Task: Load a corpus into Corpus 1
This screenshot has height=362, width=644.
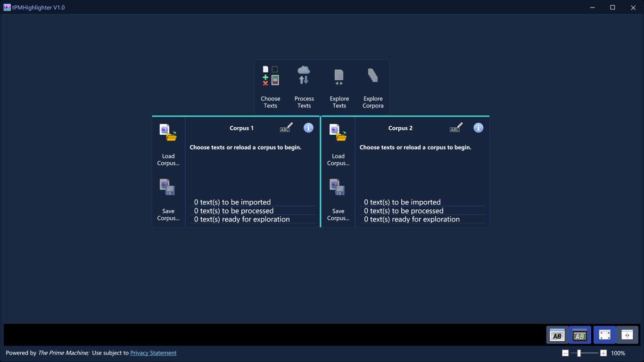Action: click(168, 145)
